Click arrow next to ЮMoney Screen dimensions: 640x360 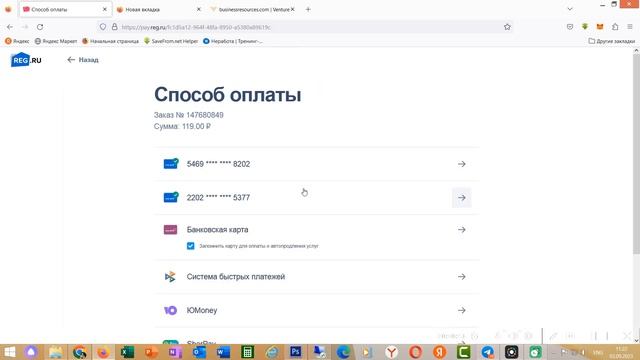(462, 310)
